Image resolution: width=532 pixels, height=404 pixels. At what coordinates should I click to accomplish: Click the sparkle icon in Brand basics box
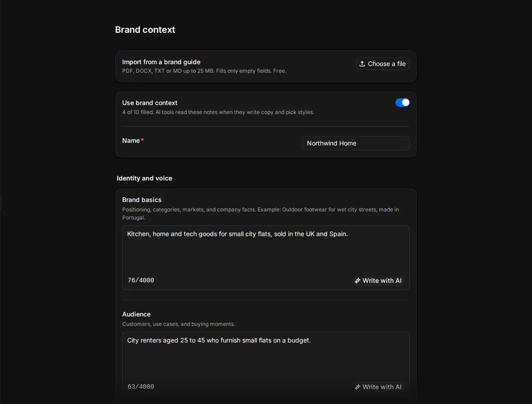pyautogui.click(x=358, y=281)
